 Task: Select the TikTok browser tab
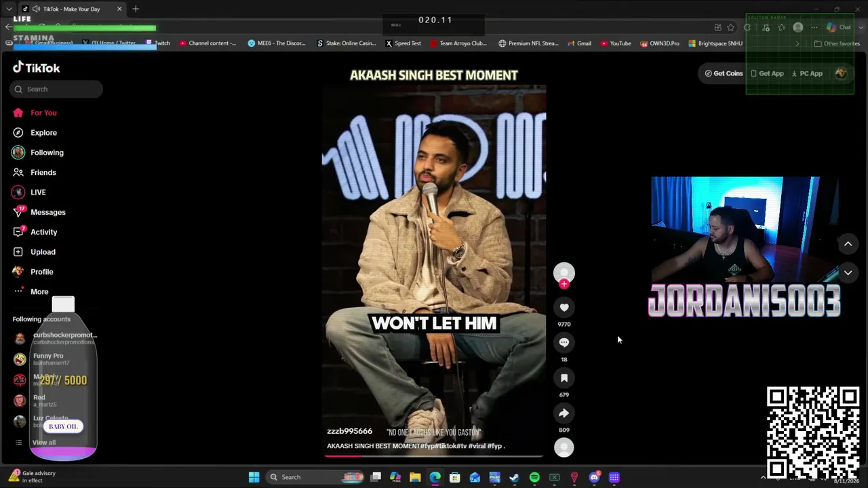[x=72, y=9]
